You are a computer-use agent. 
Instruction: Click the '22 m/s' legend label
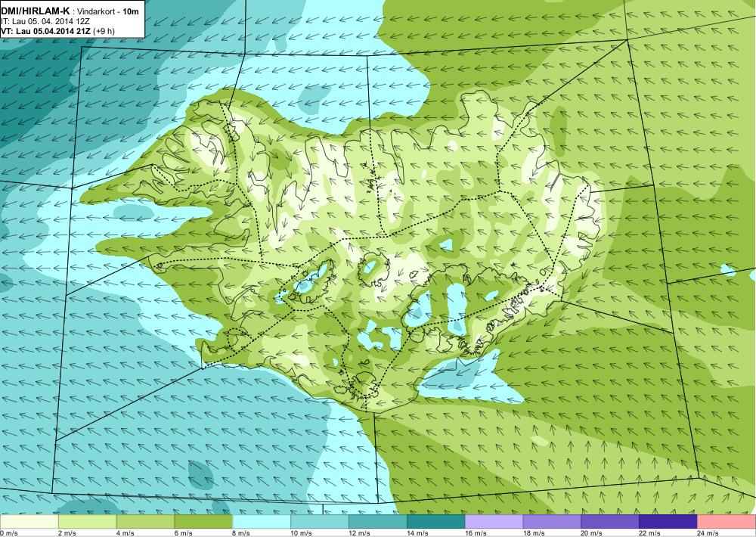(x=650, y=533)
